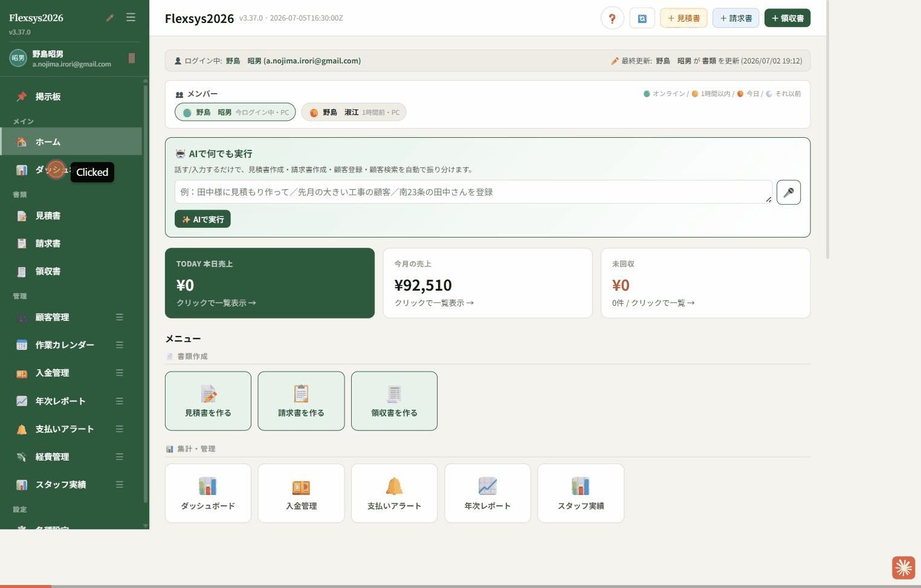Open the 年次レポート tile in 集計・管理
Viewport: 921px width, 588px height.
[488, 493]
